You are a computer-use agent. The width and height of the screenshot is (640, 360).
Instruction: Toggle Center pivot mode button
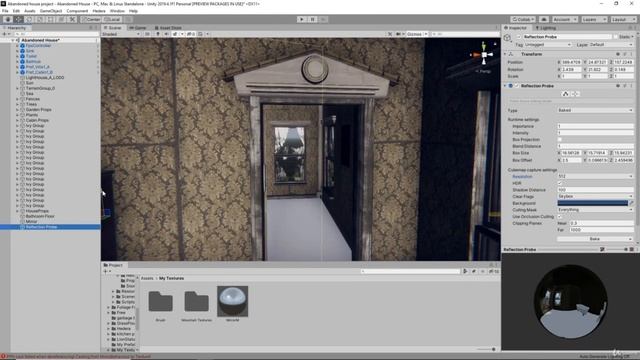point(91,19)
